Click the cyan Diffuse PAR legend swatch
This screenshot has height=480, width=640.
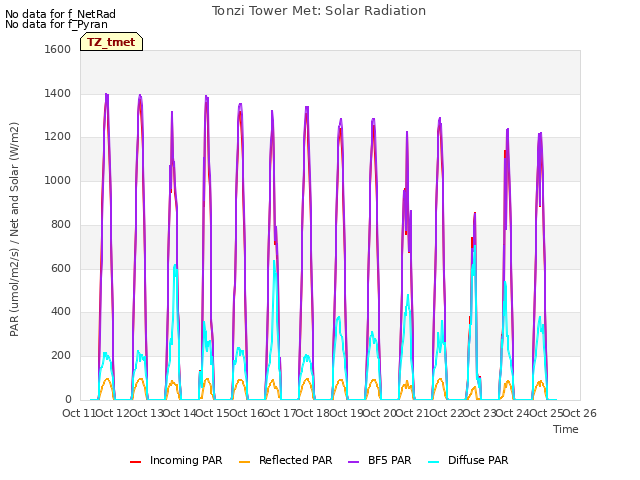coord(434,462)
